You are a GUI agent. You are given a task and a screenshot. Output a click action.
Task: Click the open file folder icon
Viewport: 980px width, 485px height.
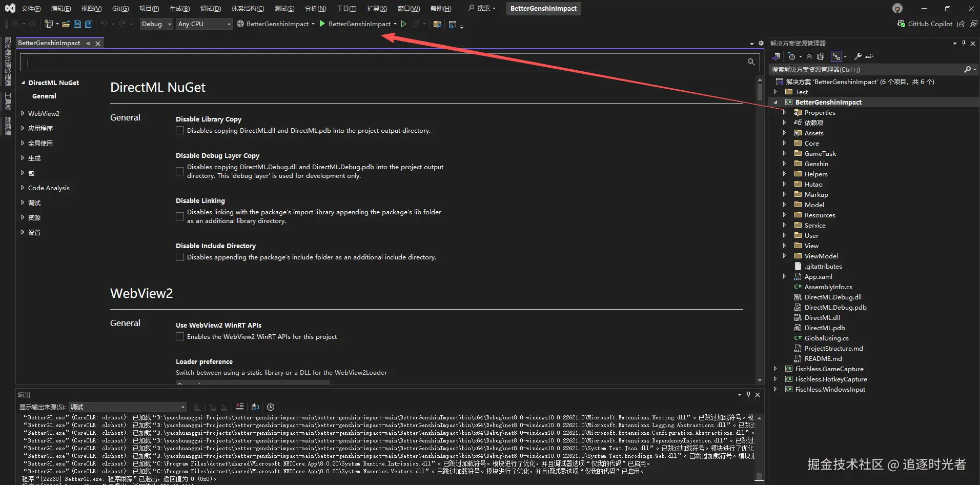[x=66, y=24]
